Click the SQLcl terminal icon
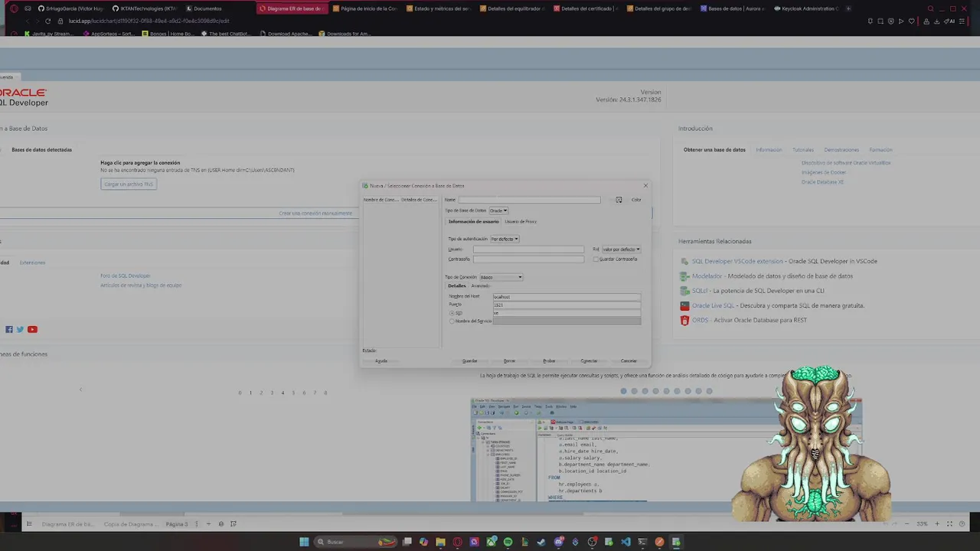Viewport: 980px width, 551px height. coord(684,291)
